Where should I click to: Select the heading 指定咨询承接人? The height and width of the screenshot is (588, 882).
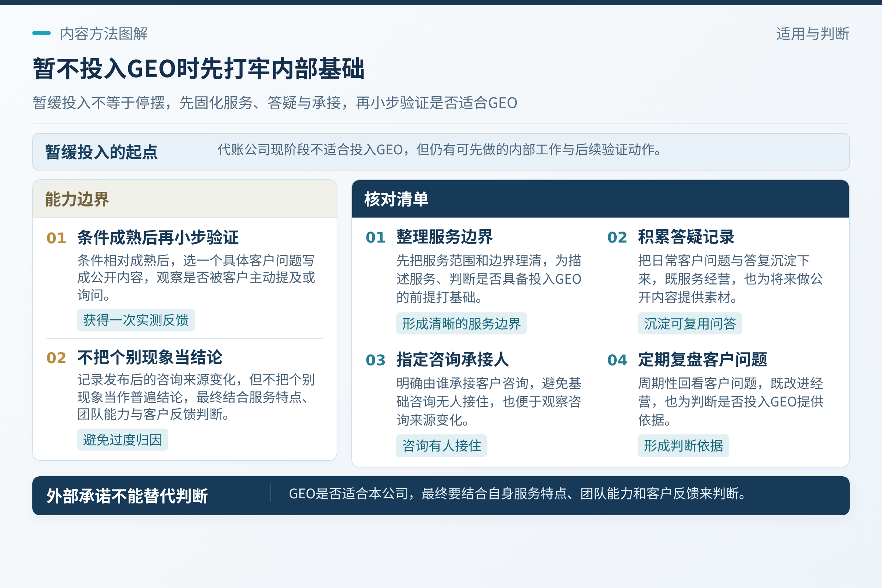(x=453, y=359)
